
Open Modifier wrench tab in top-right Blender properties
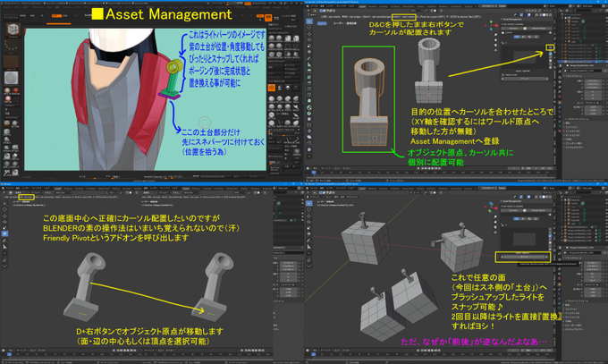click(559, 106)
